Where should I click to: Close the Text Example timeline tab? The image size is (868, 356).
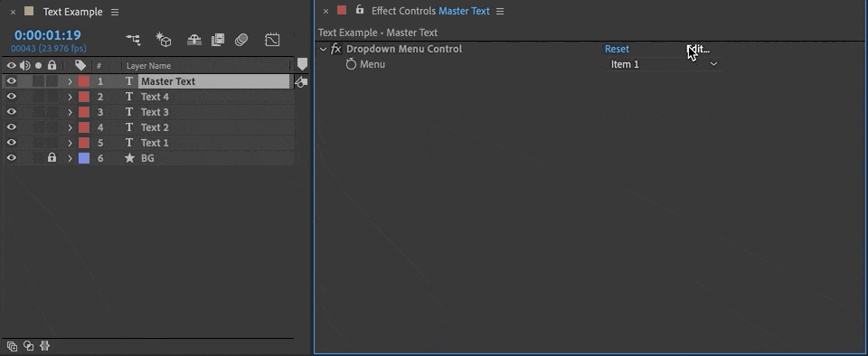[14, 12]
